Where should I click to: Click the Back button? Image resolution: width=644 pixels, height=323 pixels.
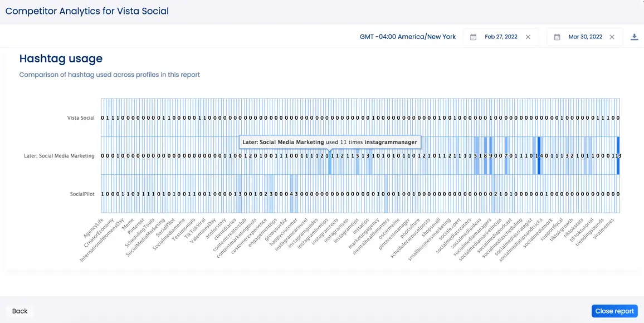coord(19,311)
